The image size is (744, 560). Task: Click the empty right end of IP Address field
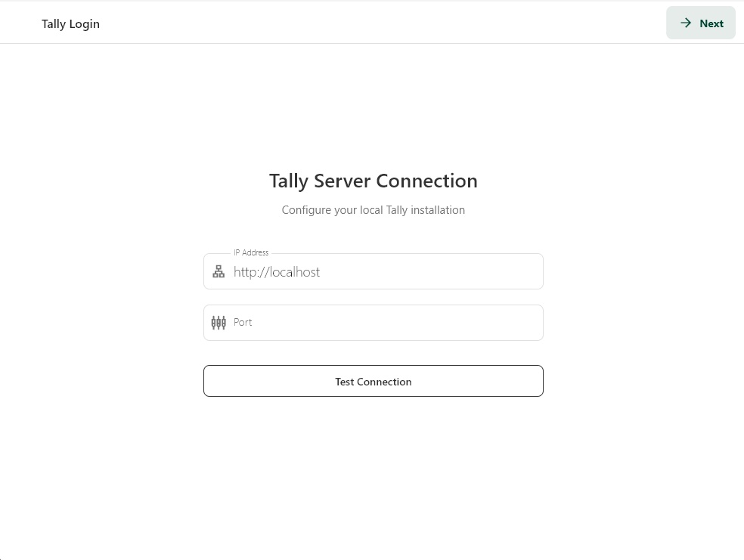(x=522, y=272)
